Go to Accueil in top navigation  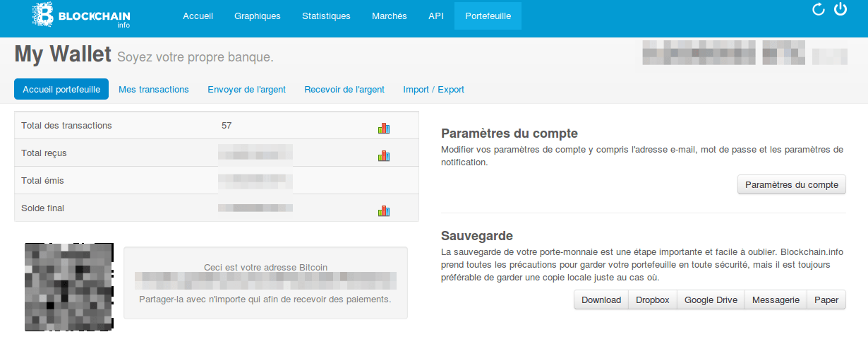pos(198,16)
